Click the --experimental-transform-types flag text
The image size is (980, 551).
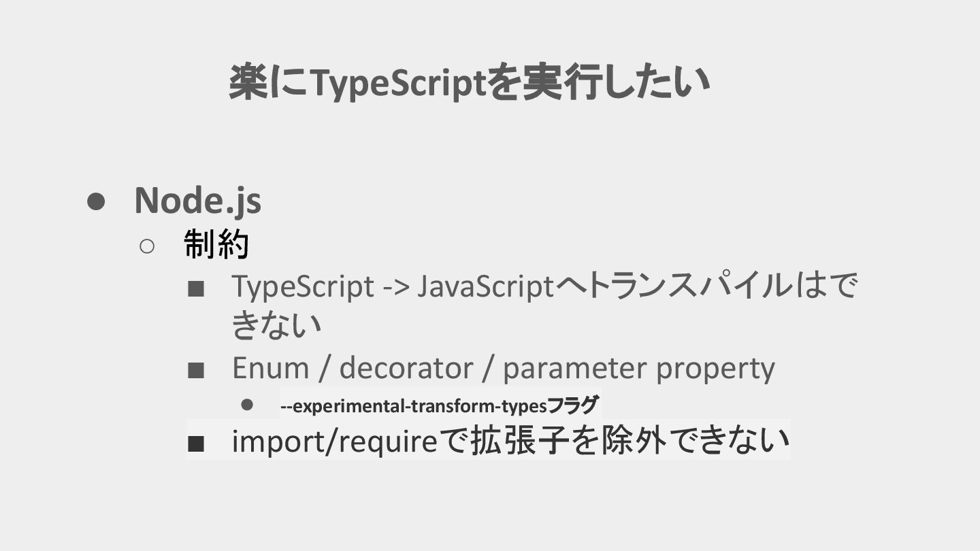[414, 407]
